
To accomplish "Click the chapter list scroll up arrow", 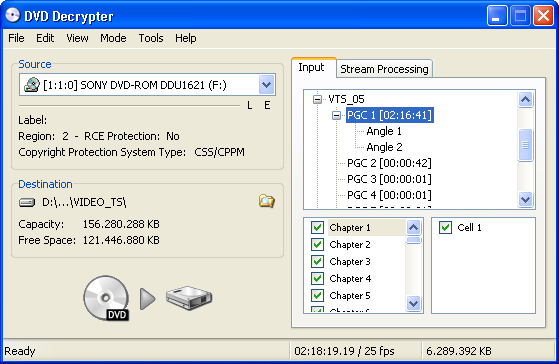I will point(414,227).
